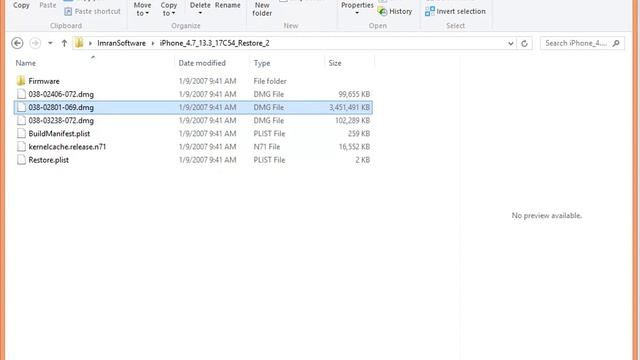
Task: Navigate to ImranSoftware in breadcrumb
Action: coord(121,43)
